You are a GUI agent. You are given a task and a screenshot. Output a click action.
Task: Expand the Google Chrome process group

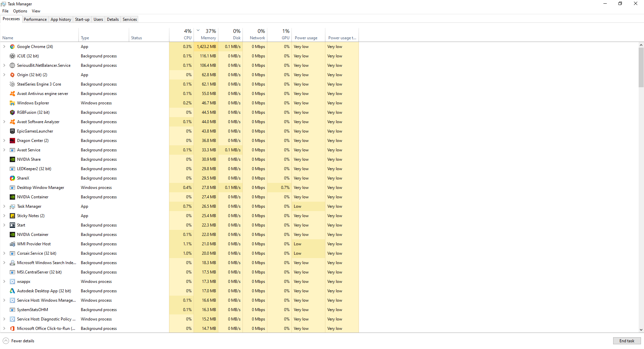tap(4, 47)
